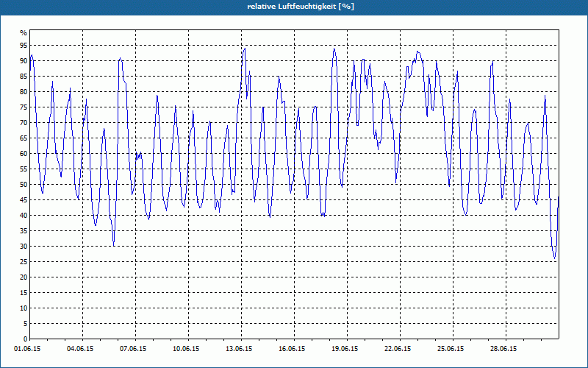Click the y-axis value 80

[24, 91]
